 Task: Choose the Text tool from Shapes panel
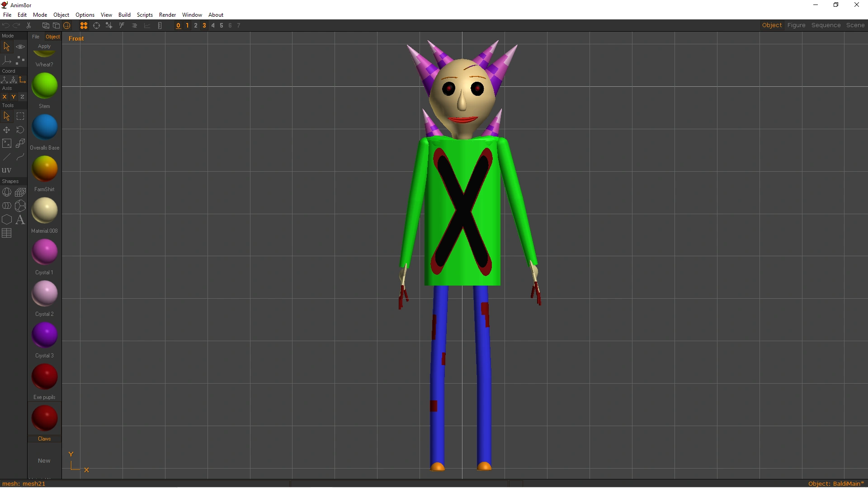[20, 220]
